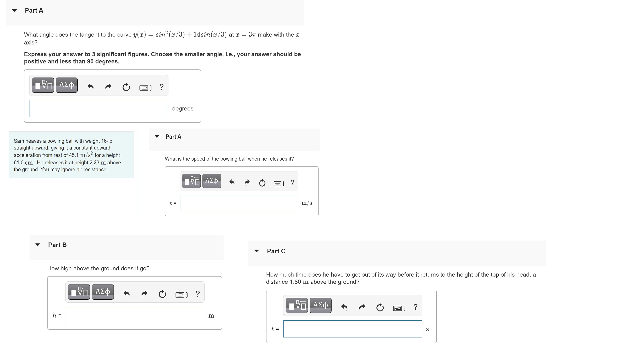Viewport: 644px width, 362px height.
Task: Open keyboard shortcuts in the v = toolbar
Action: pyautogui.click(x=278, y=183)
